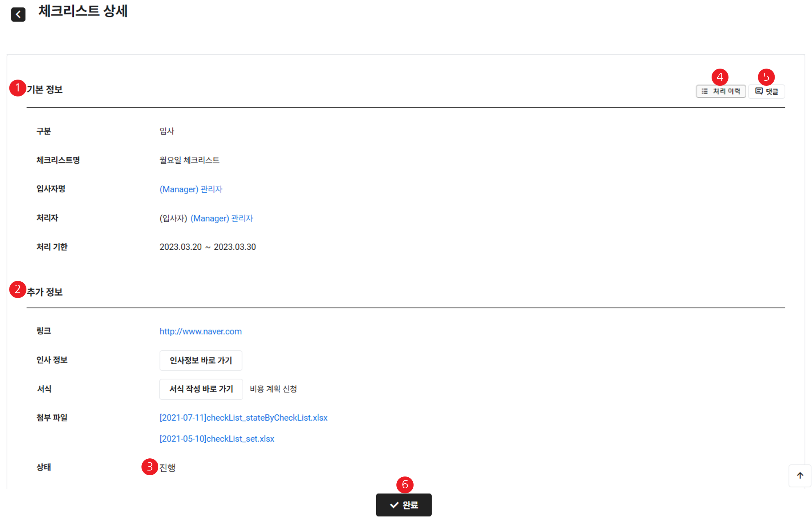Open the 입사자명 (Manager) 관리자 link
Screen dimensions: 812x521
[x=191, y=189]
